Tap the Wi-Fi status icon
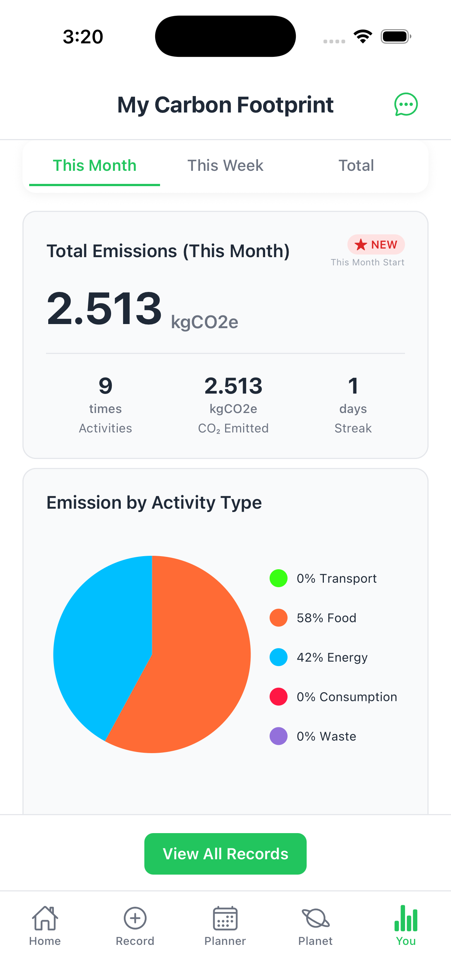Image resolution: width=451 pixels, height=980 pixels. (363, 37)
